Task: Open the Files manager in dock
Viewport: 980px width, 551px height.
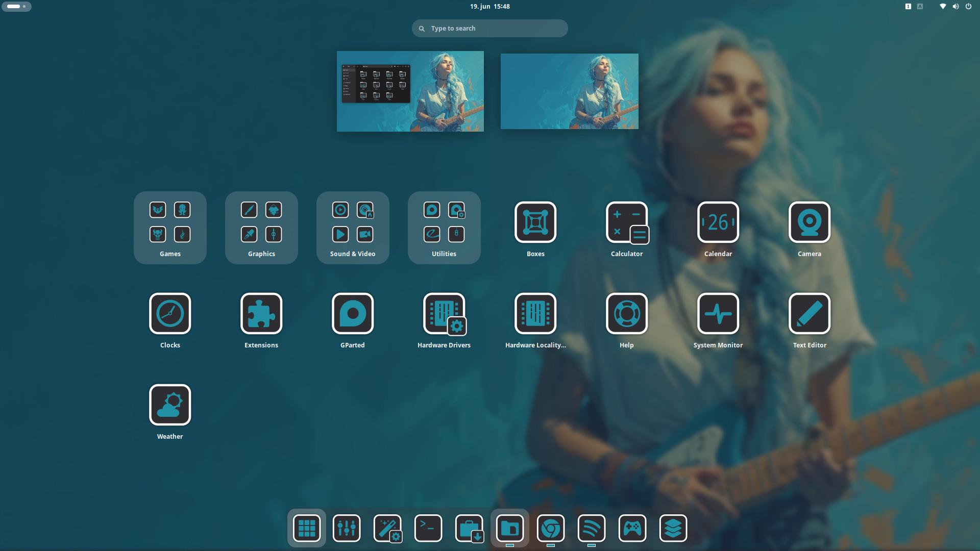Action: click(510, 528)
